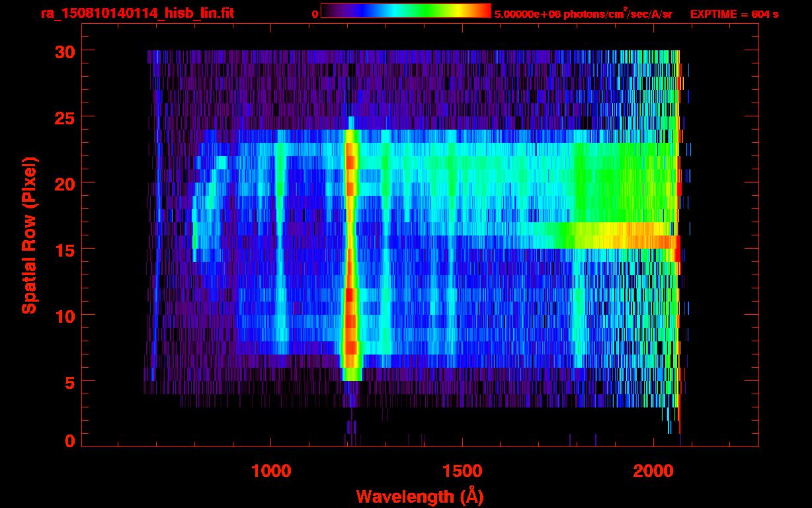Click the 1500 wavelength tick label
812x508 pixels.
point(462,470)
